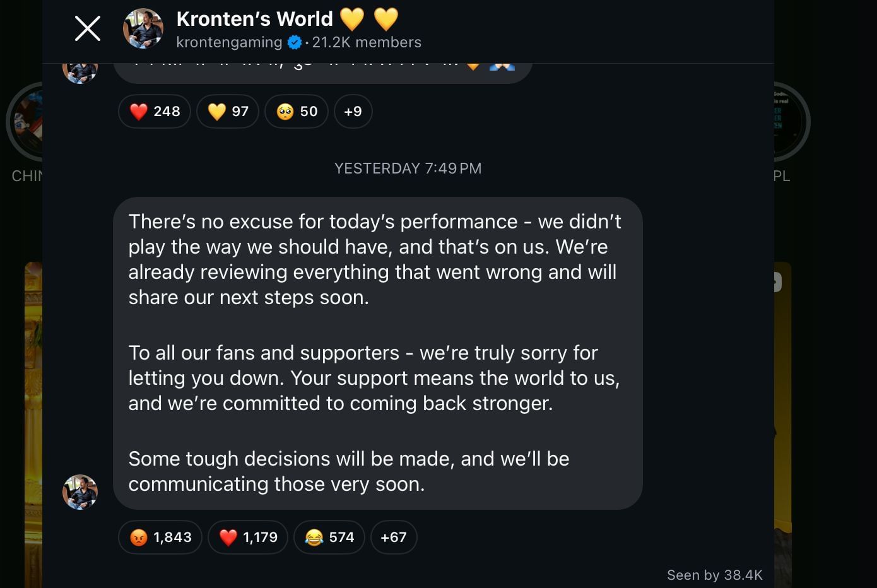Toggle laughing emoji reaction showing 574
This screenshot has height=588, width=877.
coord(329,538)
